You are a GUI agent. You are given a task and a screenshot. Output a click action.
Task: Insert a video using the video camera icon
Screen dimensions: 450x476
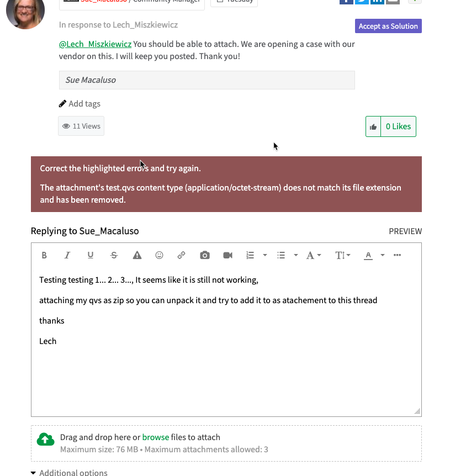point(227,255)
